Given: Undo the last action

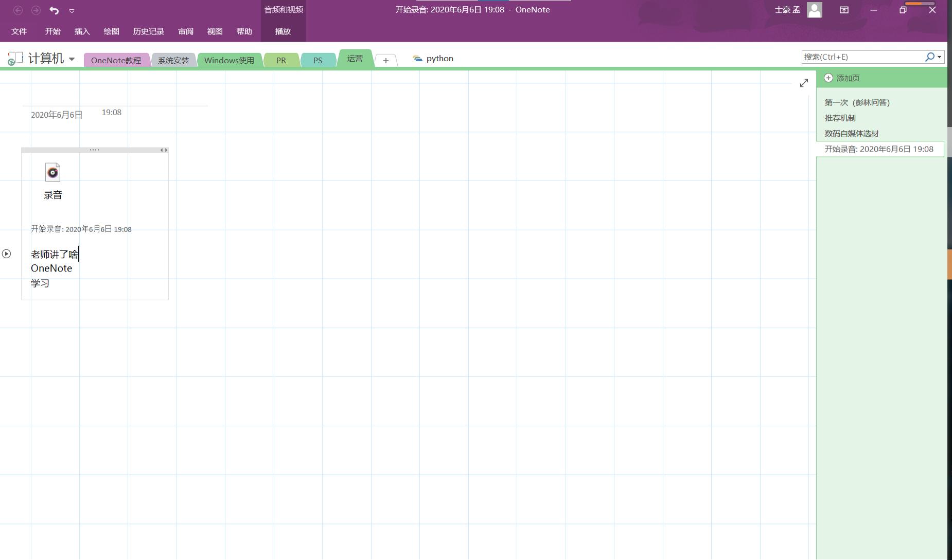Looking at the screenshot, I should tap(54, 10).
